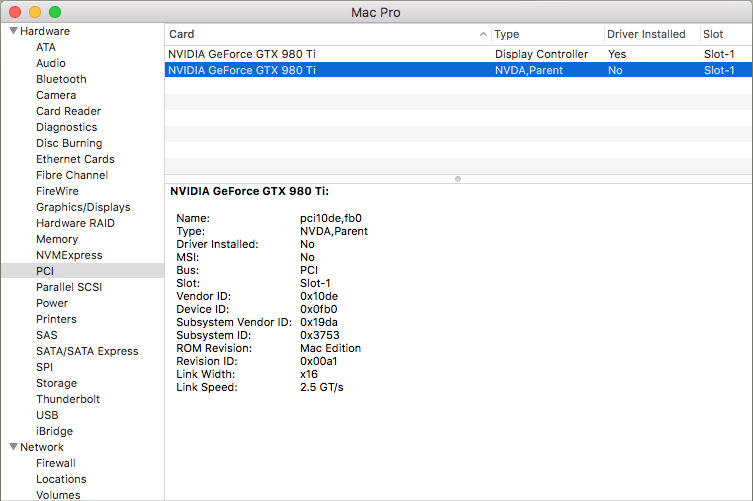The height and width of the screenshot is (501, 753).
Task: Open the Bluetooth hardware entry
Action: tap(61, 79)
